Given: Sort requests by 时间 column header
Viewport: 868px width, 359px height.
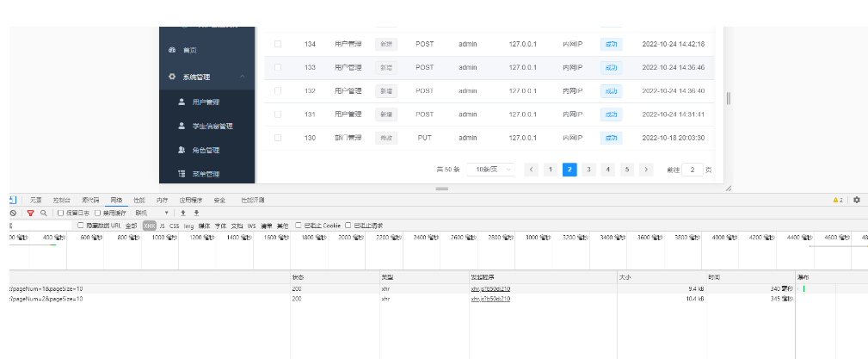Looking at the screenshot, I should [x=751, y=276].
